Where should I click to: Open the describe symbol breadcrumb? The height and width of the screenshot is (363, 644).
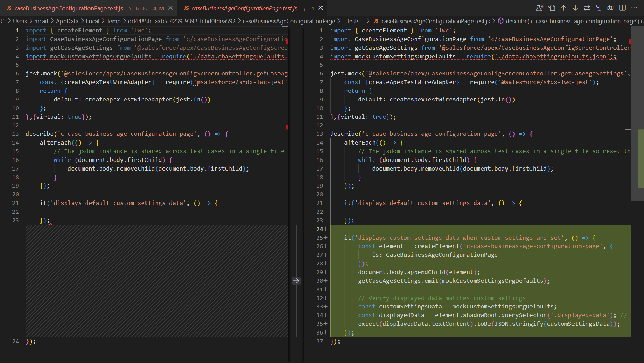pos(572,21)
